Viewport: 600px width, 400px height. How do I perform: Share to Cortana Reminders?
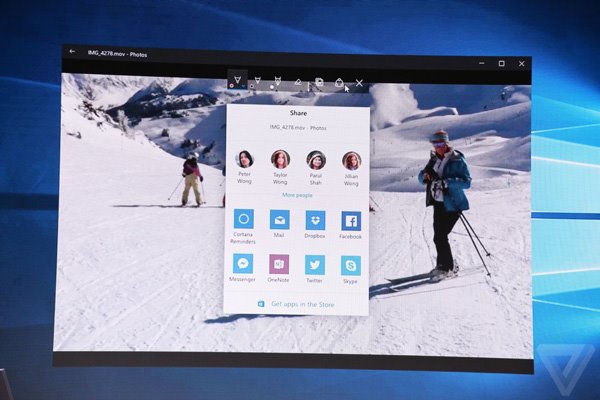[243, 226]
